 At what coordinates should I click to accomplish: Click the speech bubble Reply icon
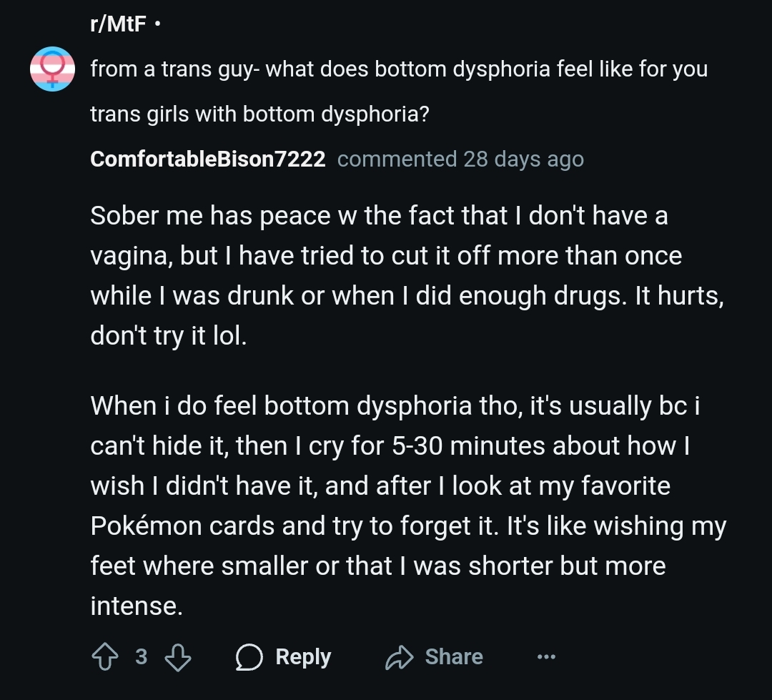(x=249, y=657)
